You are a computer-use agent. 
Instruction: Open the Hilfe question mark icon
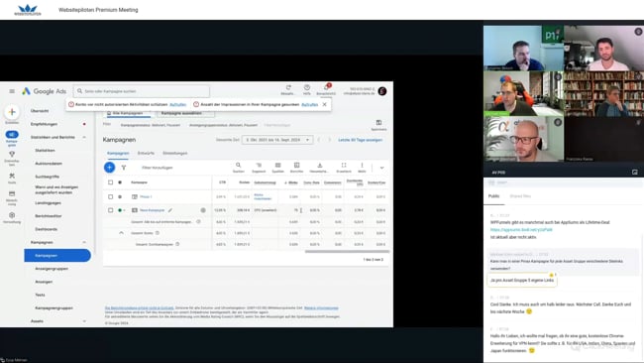coord(307,87)
